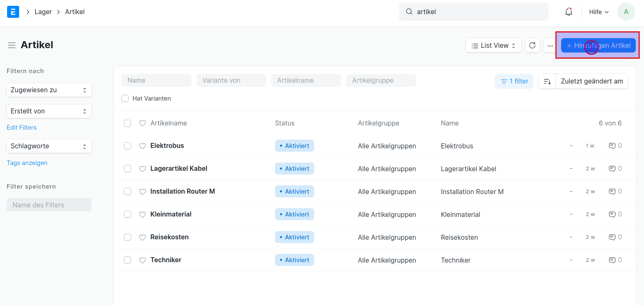Toggle sidebar with the hamburger icon

(12, 45)
